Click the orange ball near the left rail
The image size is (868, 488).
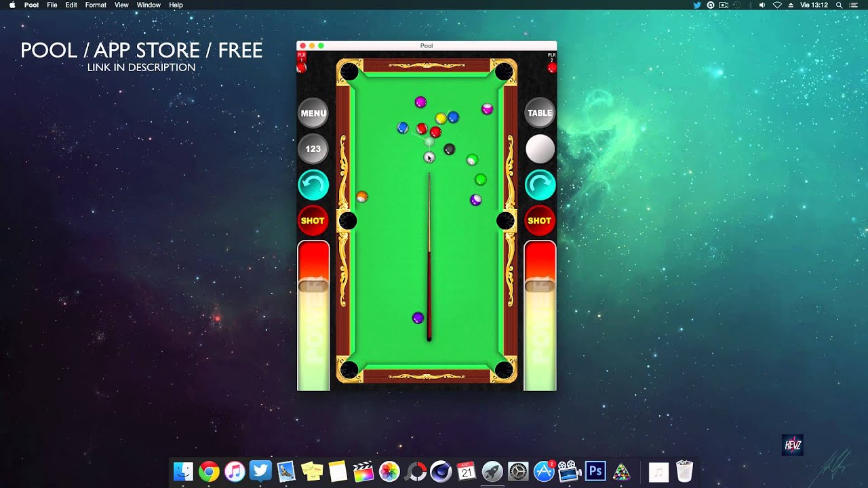(x=361, y=197)
